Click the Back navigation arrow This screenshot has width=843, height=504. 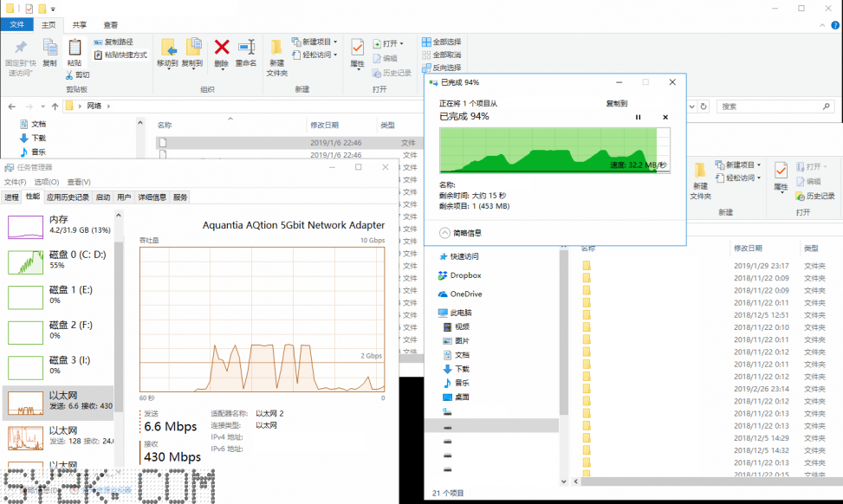click(x=12, y=107)
